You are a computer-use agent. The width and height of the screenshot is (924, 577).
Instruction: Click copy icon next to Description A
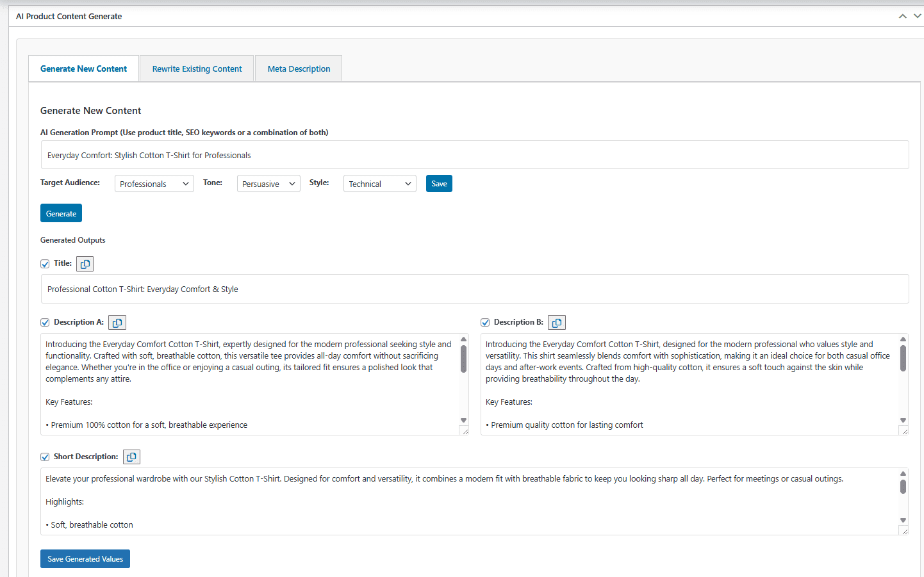[117, 323]
